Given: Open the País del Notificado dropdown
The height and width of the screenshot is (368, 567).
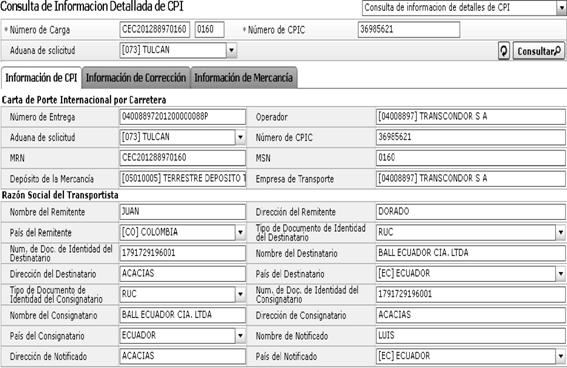Looking at the screenshot, I should [560, 356].
